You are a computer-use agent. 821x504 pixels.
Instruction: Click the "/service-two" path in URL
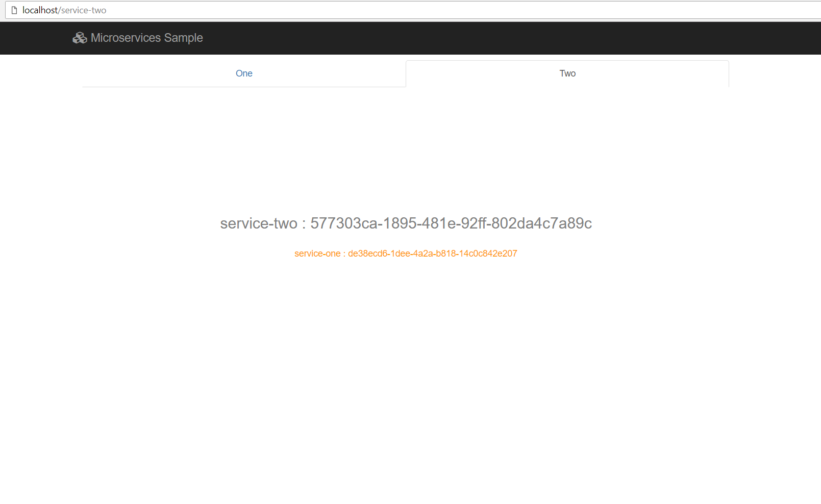[x=83, y=10]
